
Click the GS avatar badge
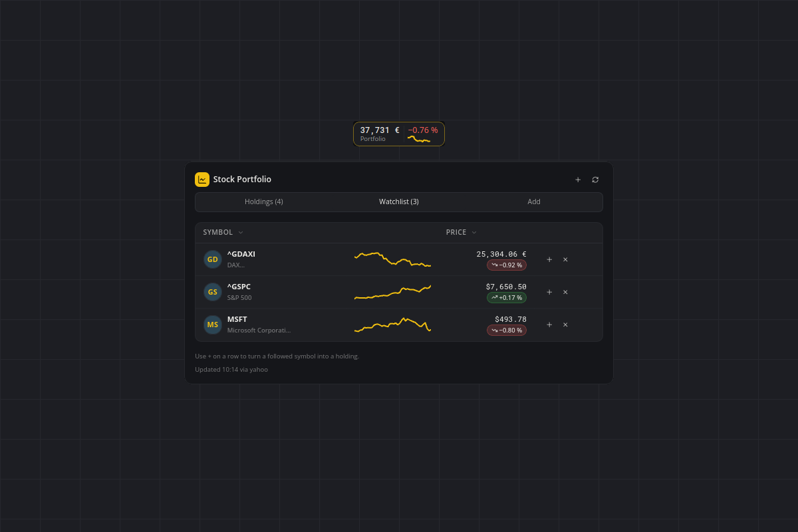click(213, 292)
